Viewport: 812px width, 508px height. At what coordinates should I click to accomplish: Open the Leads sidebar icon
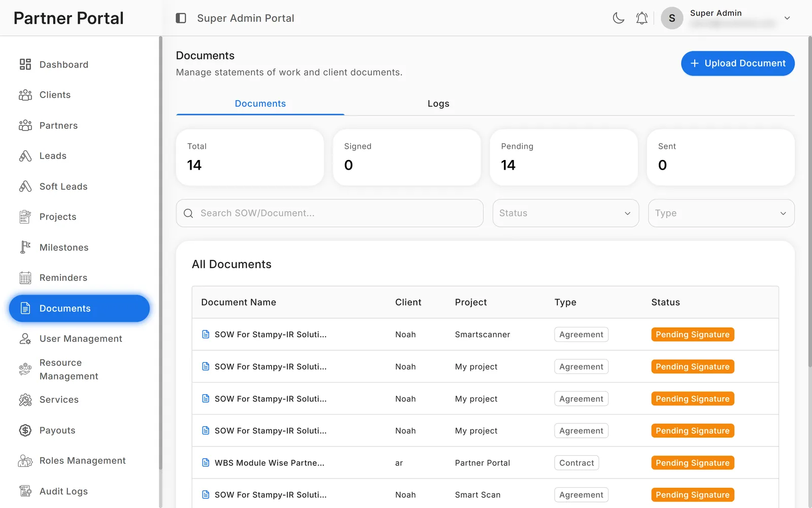coord(25,156)
